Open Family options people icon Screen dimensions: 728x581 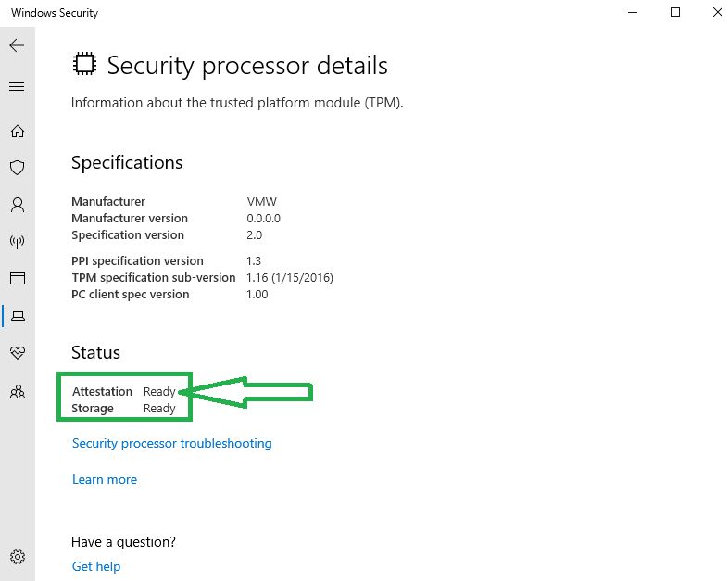[17, 391]
